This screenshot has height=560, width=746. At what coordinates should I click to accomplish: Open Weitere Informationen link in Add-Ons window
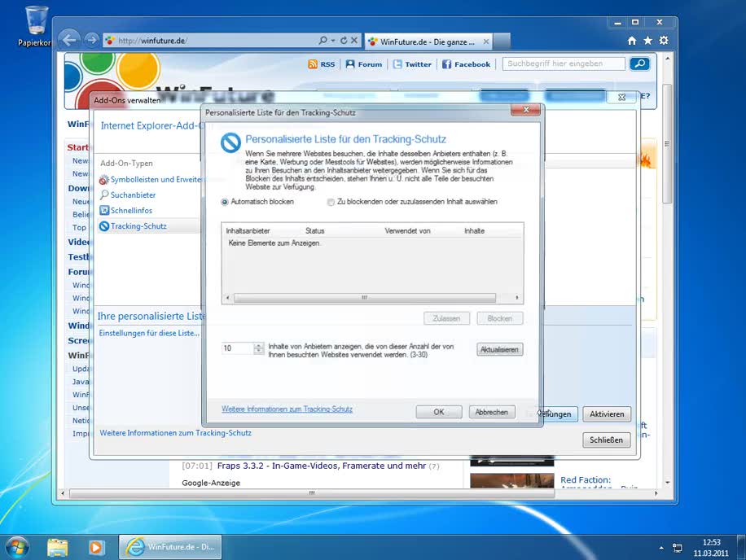point(176,433)
